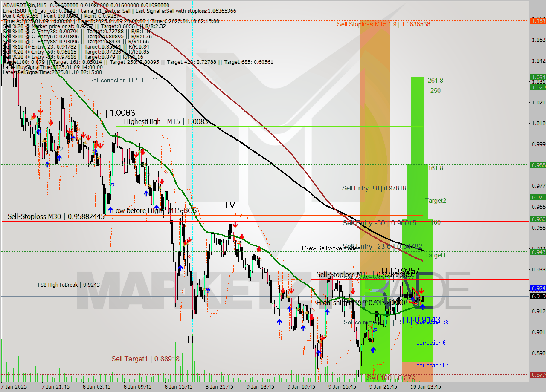Select the 'Sell Target1 | 0.88918' label
Viewport: 546px width, 392px height.
point(145,359)
